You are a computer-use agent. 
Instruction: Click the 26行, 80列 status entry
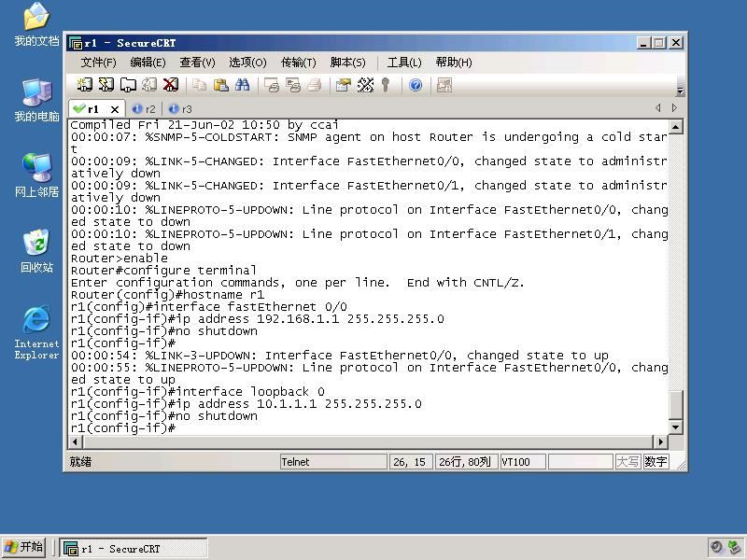click(466, 462)
